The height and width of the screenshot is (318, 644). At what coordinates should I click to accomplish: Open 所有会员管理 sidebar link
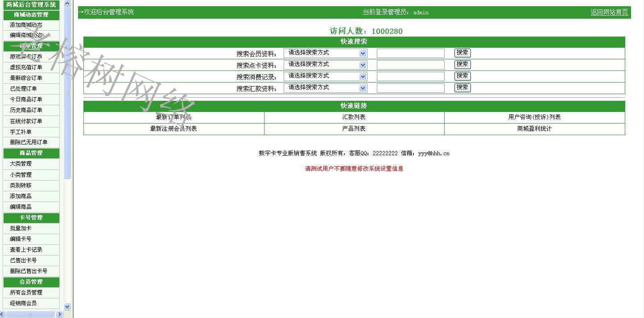point(26,293)
